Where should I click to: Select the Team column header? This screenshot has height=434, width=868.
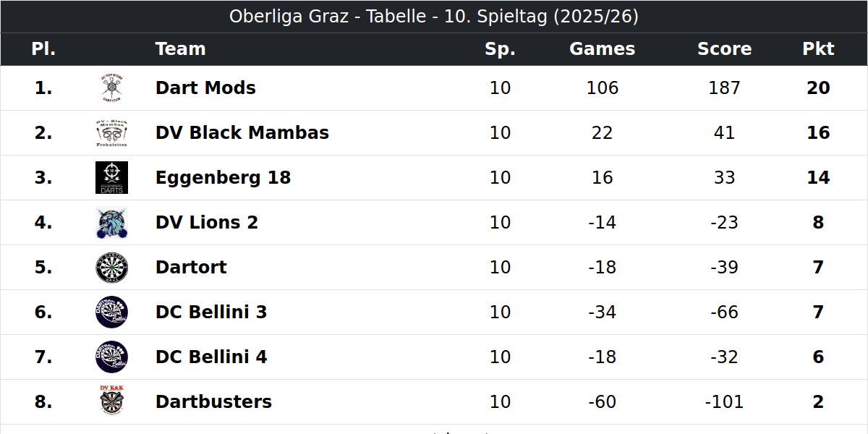click(181, 49)
